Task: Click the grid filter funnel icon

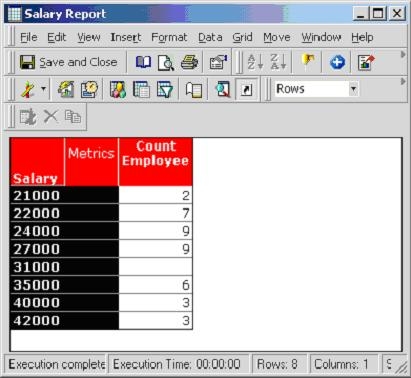Action: [x=165, y=89]
